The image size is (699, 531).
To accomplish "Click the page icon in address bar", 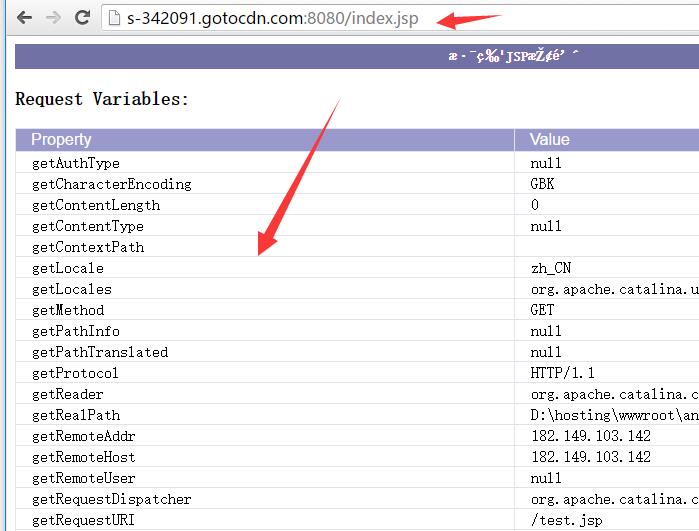I will 114,18.
